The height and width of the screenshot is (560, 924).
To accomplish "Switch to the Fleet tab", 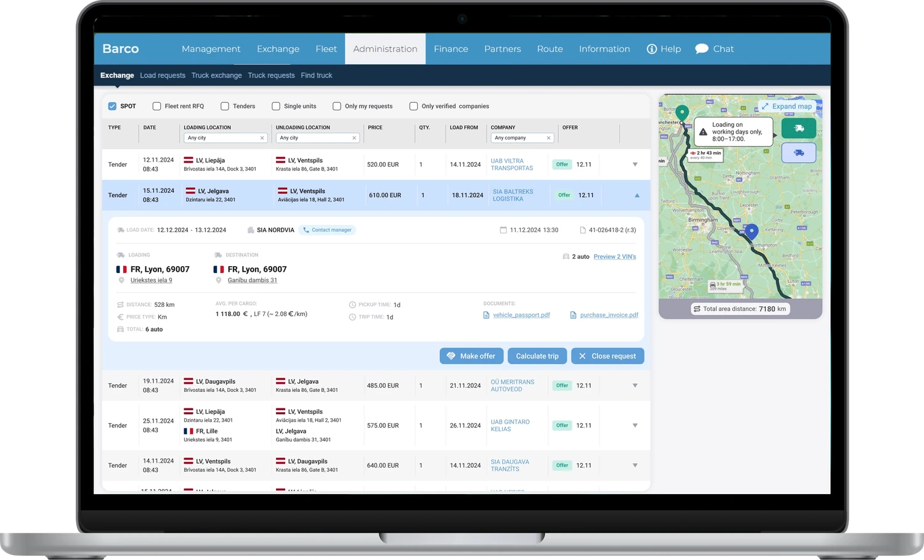I will point(326,49).
